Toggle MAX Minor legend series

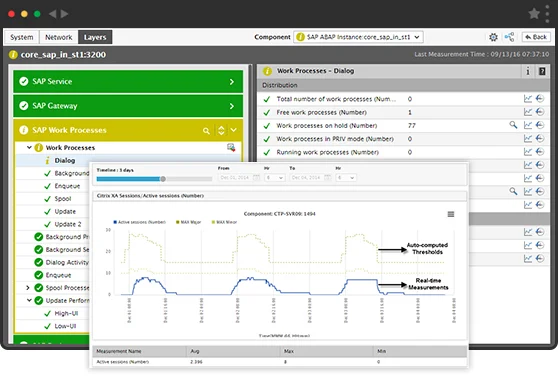pos(224,222)
